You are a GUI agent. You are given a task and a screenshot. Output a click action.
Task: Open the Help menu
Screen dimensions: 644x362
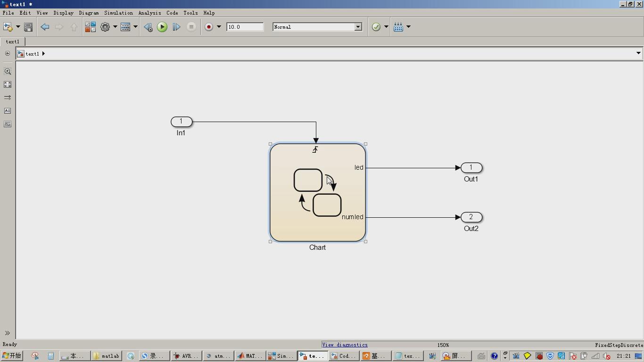[x=209, y=13]
